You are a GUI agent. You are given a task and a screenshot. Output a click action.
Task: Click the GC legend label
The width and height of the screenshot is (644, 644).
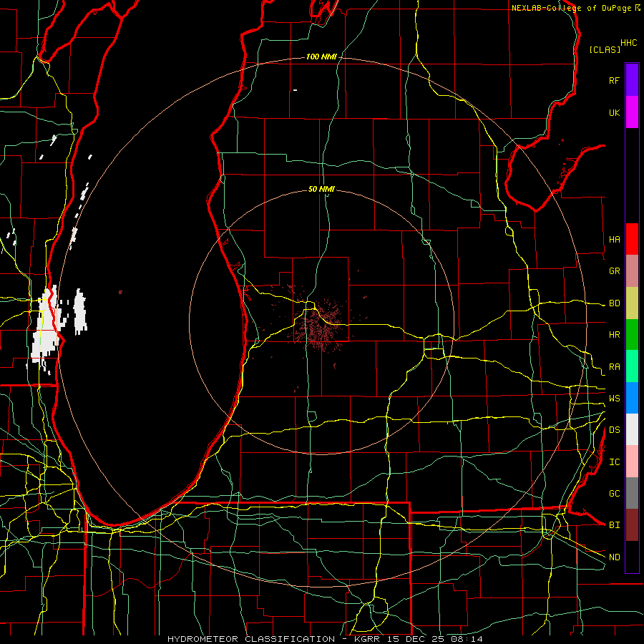614,493
